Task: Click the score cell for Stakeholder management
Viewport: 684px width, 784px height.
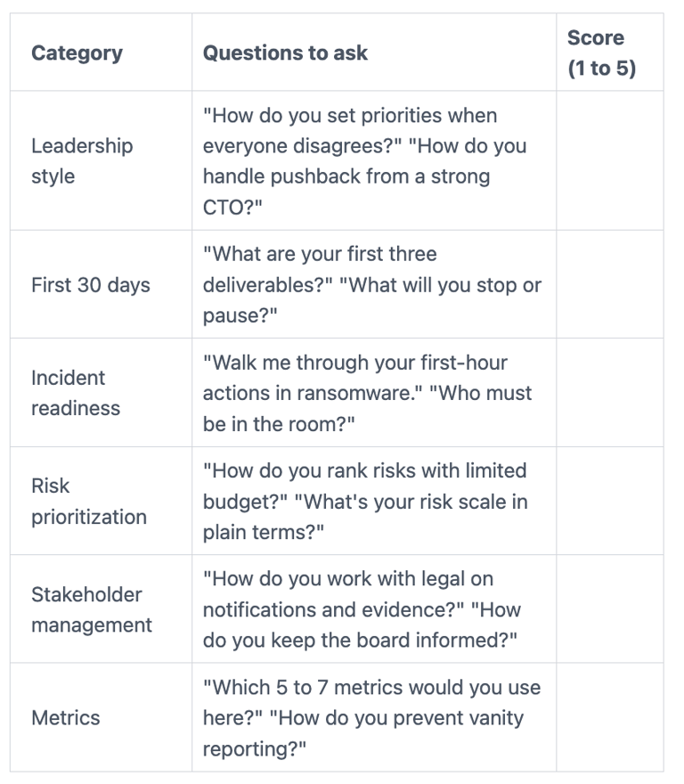Action: click(609, 609)
